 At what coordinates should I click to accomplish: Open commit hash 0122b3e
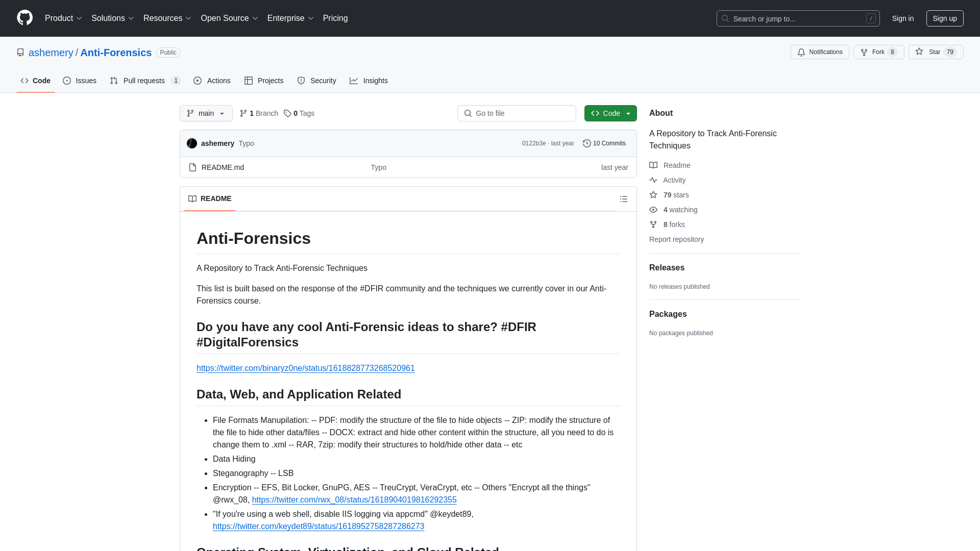click(534, 143)
